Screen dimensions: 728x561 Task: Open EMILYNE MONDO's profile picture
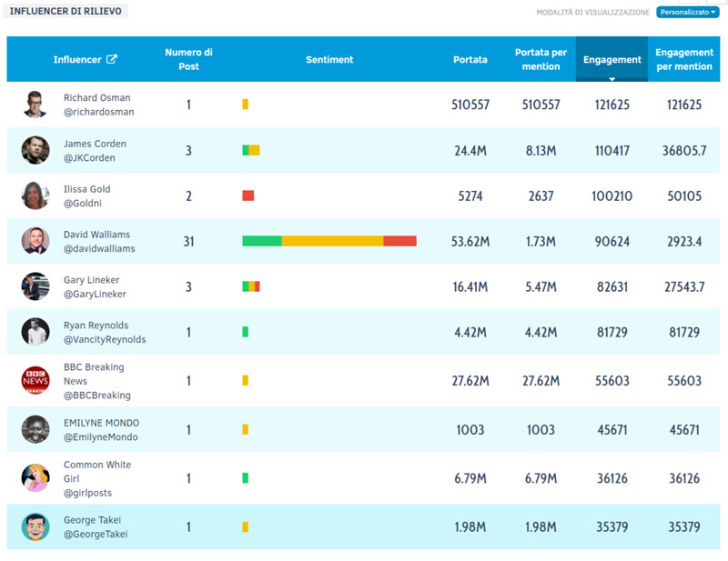tap(35, 429)
